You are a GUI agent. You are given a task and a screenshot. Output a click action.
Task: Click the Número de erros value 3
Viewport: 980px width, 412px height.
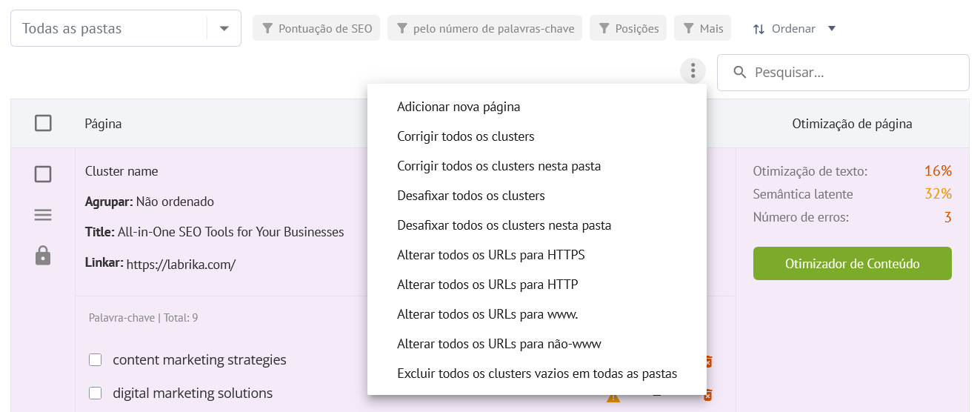[947, 217]
